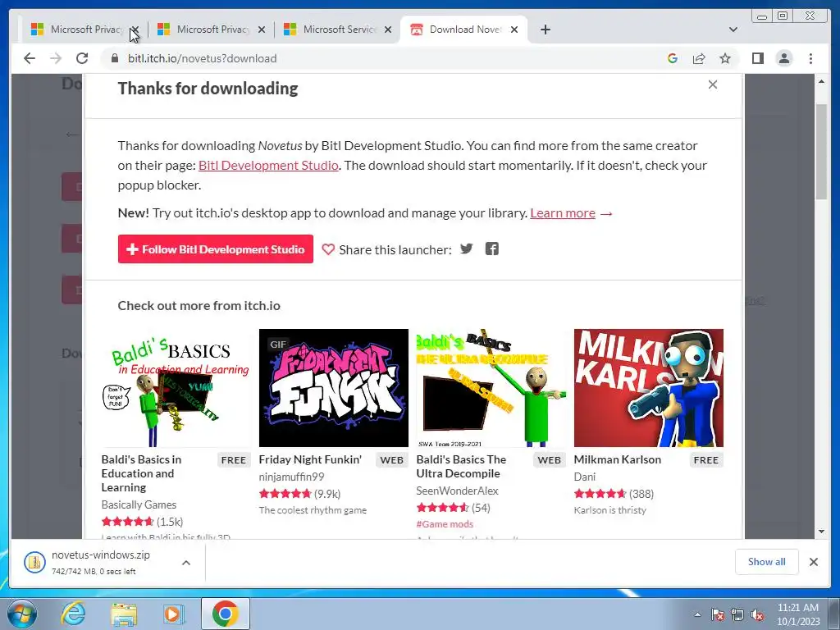
Task: Close the downloads bar
Action: tap(813, 562)
